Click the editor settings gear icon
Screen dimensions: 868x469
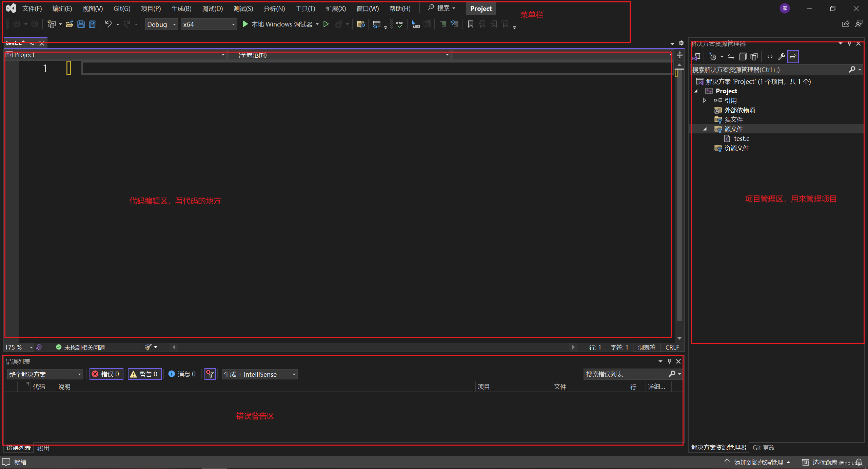(x=681, y=43)
